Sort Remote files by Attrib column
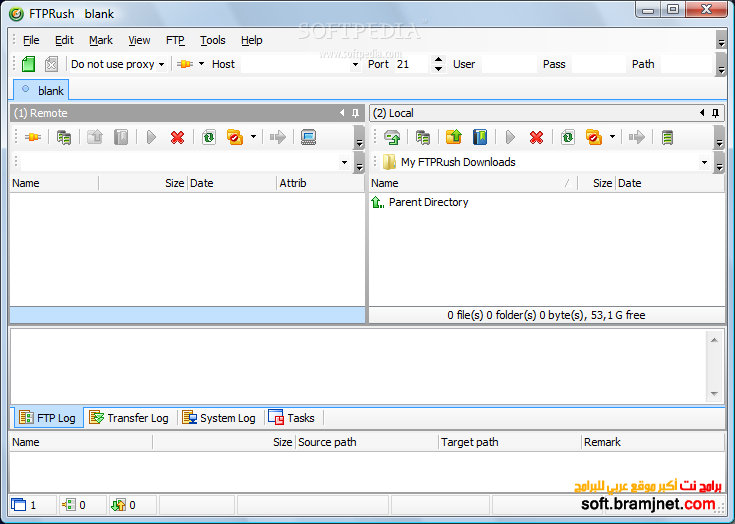Viewport: 735px width, 524px height. (320, 183)
